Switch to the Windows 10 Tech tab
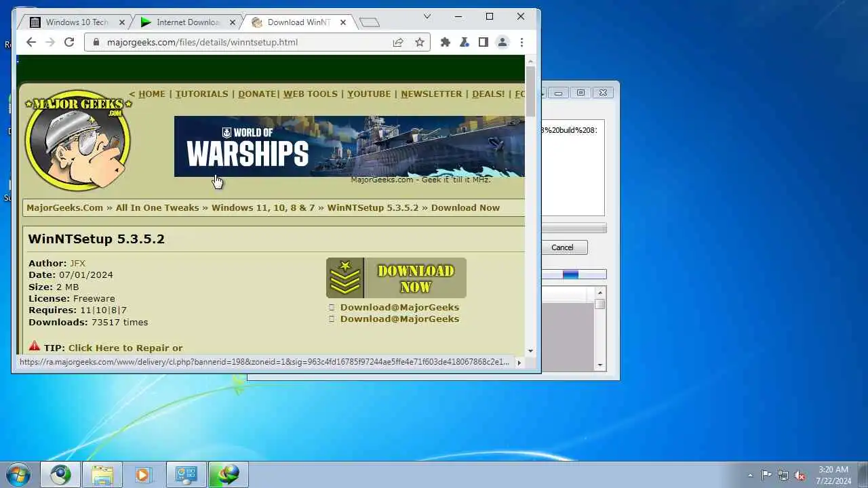868x488 pixels. coord(76,22)
